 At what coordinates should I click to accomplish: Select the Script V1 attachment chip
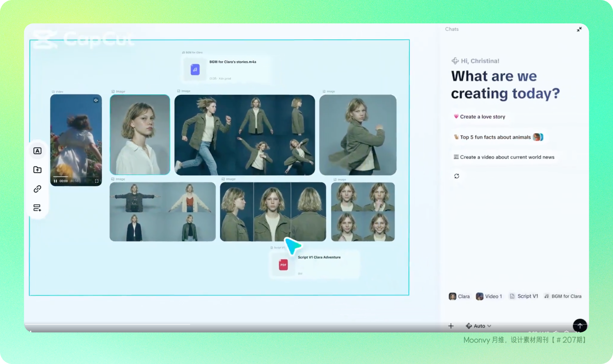(524, 296)
